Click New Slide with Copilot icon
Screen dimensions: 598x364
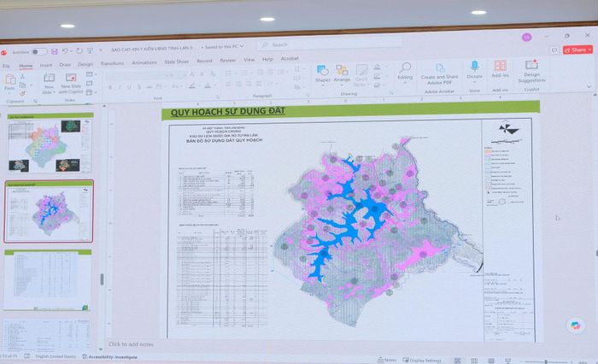[71, 78]
